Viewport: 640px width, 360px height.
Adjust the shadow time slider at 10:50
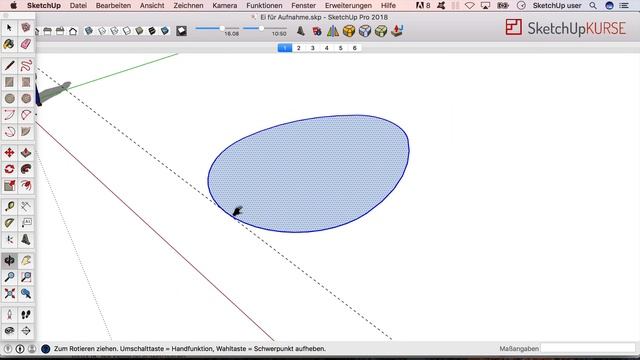tap(261, 28)
